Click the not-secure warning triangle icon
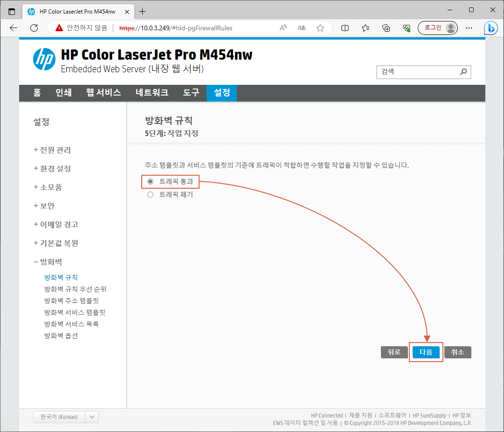 coord(59,28)
